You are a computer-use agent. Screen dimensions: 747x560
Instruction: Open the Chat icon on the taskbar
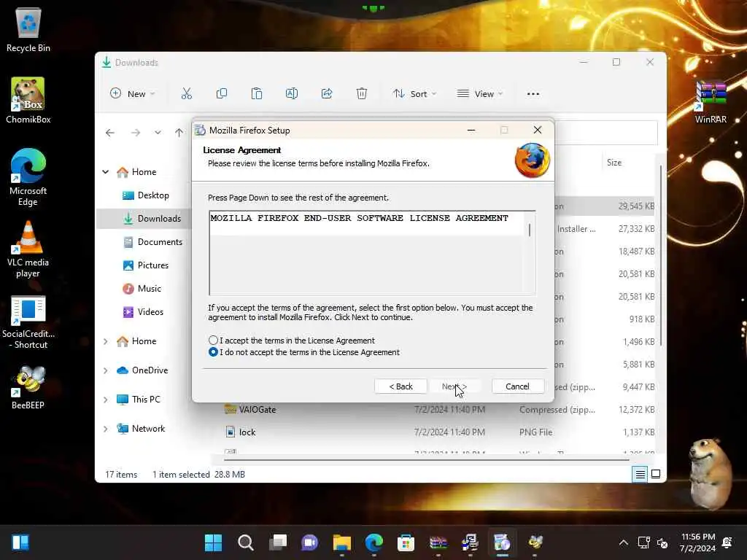(309, 542)
